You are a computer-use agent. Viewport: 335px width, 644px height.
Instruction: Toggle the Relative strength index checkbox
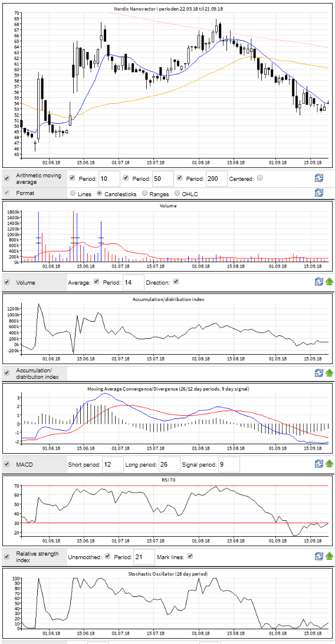pos(6,556)
